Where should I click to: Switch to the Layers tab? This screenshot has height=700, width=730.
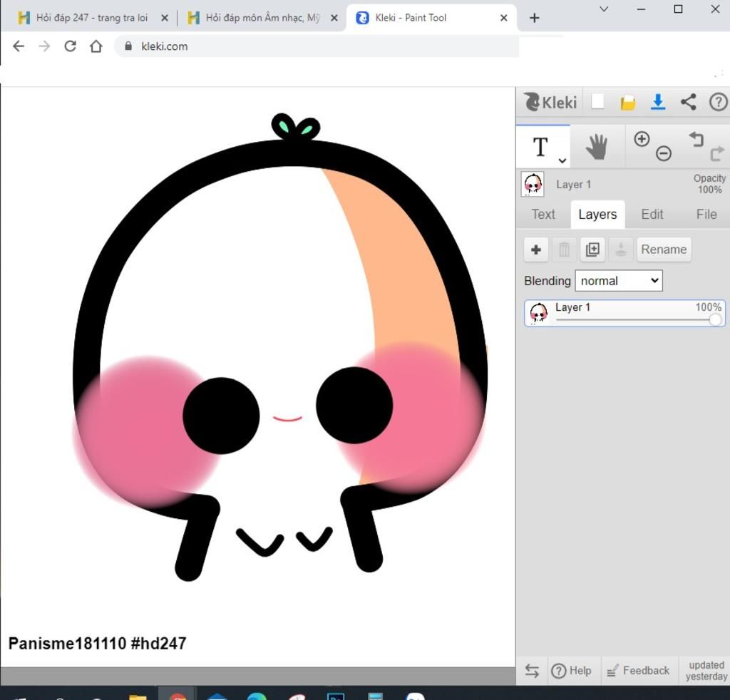click(598, 214)
